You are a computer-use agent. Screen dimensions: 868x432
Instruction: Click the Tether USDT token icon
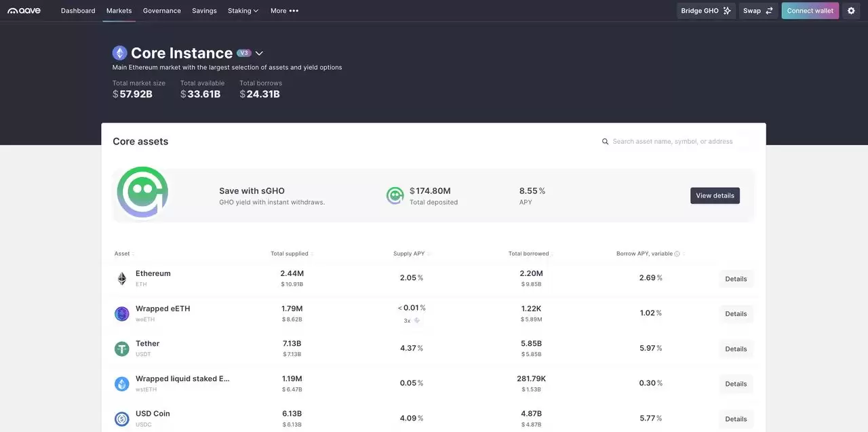click(x=122, y=349)
